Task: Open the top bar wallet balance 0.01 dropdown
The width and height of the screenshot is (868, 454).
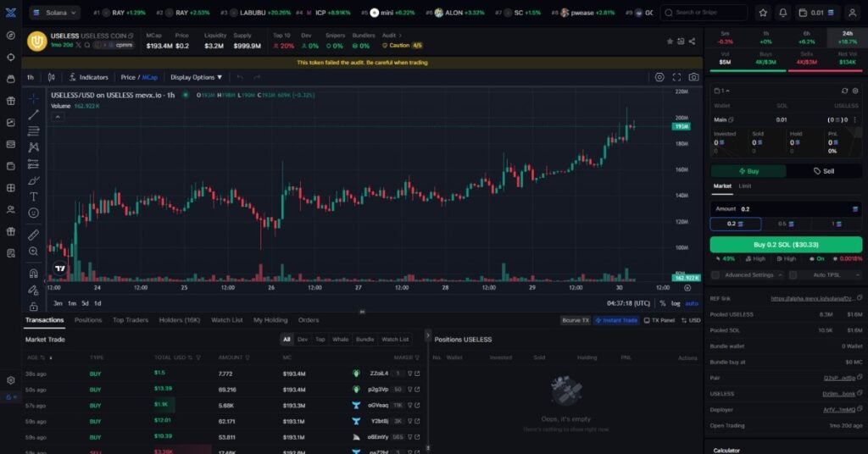Action: point(817,13)
